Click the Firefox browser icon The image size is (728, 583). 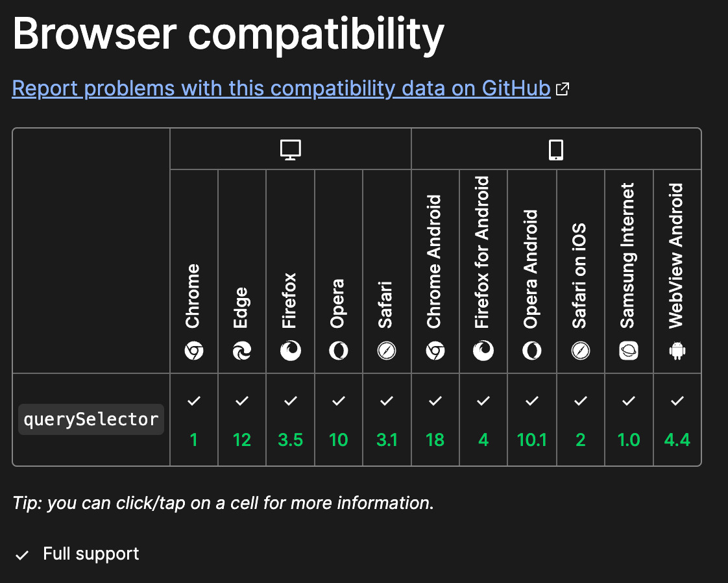pyautogui.click(x=290, y=351)
